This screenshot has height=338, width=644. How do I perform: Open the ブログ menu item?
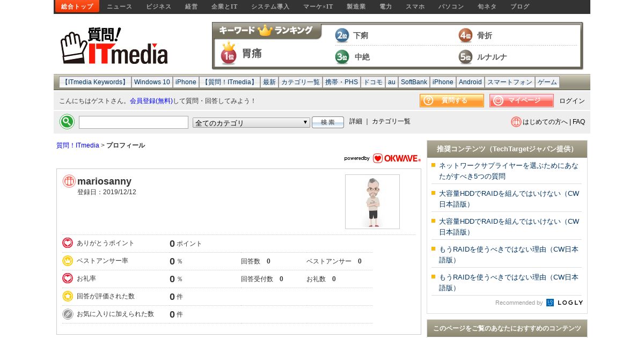tap(519, 6)
